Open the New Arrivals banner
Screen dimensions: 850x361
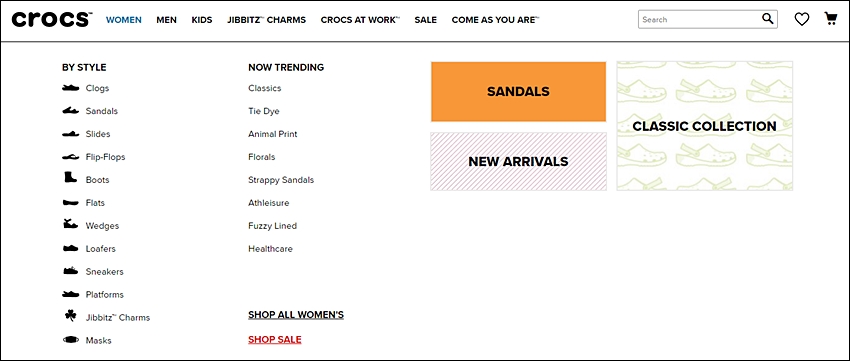tap(518, 162)
